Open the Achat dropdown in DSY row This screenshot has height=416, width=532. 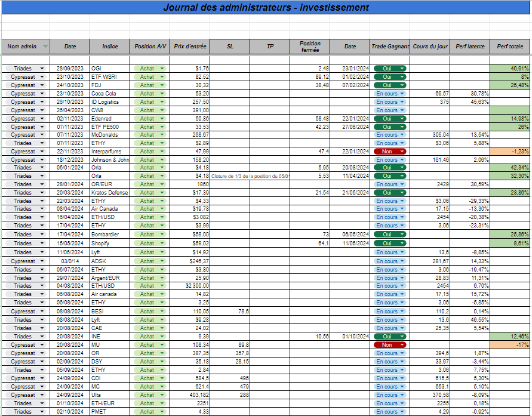coord(150,362)
